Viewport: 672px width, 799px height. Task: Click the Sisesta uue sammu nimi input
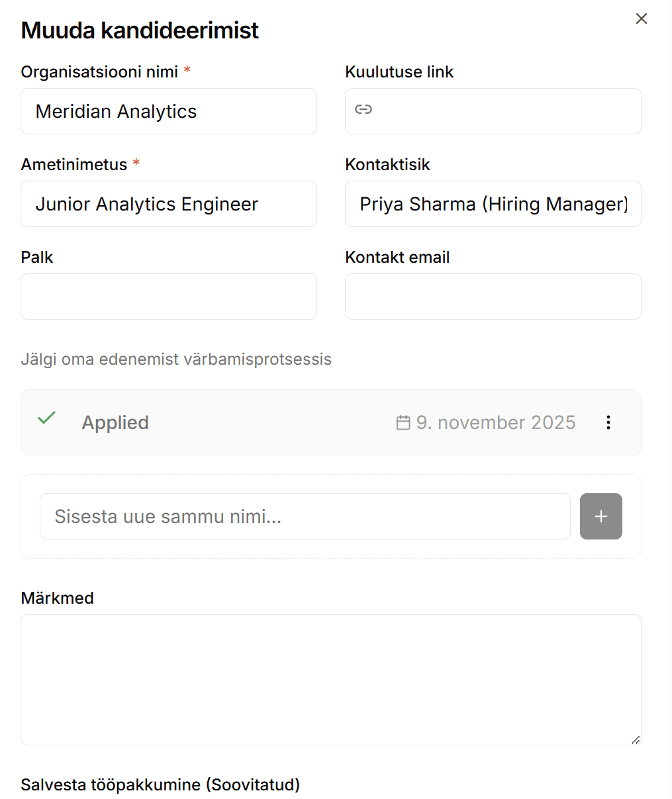[305, 516]
